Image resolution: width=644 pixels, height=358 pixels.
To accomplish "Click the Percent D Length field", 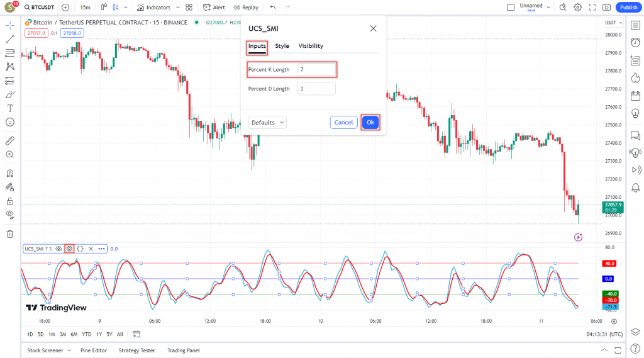I will tap(316, 89).
